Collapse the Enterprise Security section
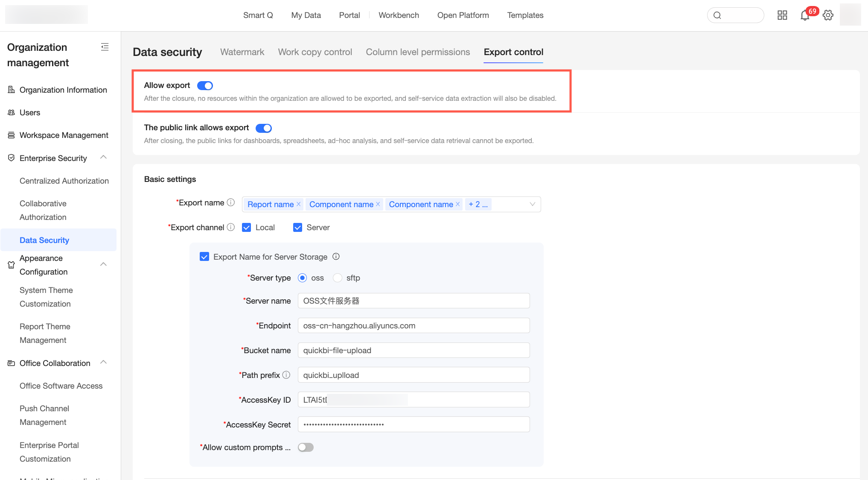 tap(103, 158)
